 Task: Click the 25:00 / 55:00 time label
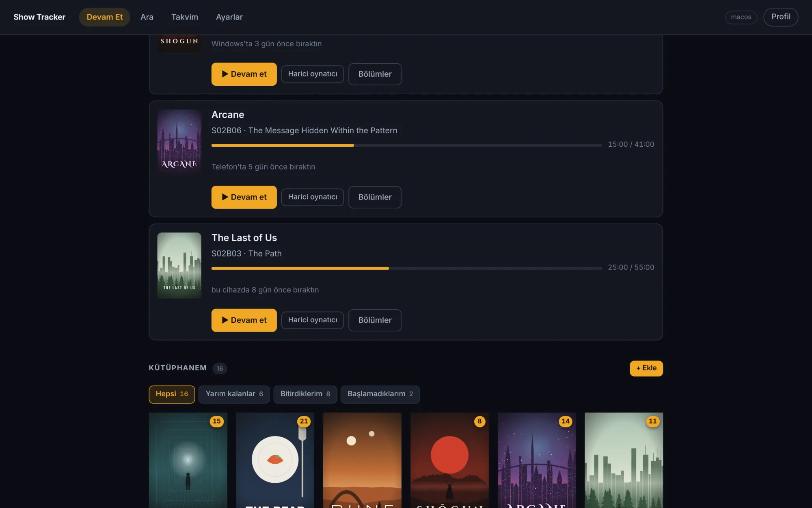[x=631, y=268]
